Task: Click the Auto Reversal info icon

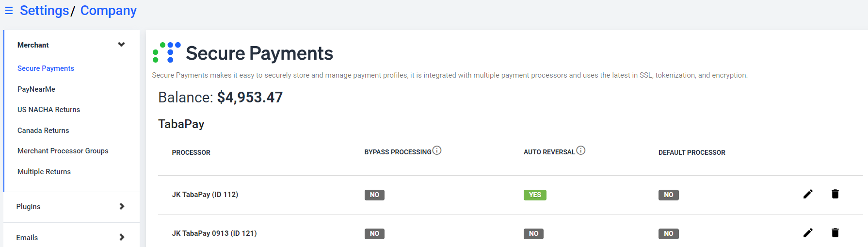Action: point(581,150)
